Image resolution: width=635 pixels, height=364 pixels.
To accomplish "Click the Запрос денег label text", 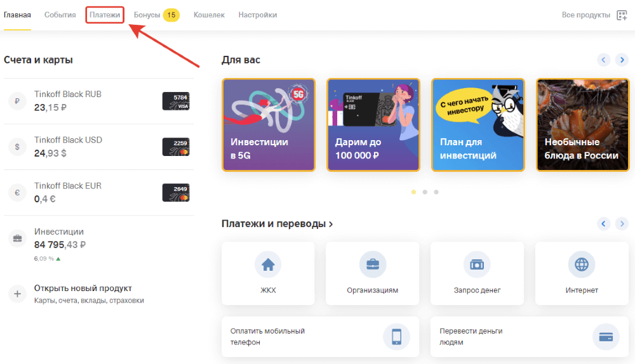I will tap(477, 290).
